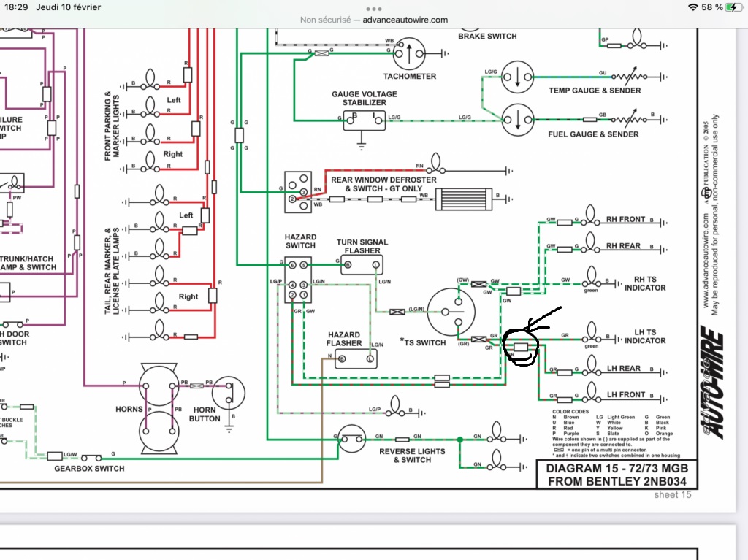The image size is (748, 560).
Task: Tap the advance AUTO-WIRE logo
Action: pos(711,382)
